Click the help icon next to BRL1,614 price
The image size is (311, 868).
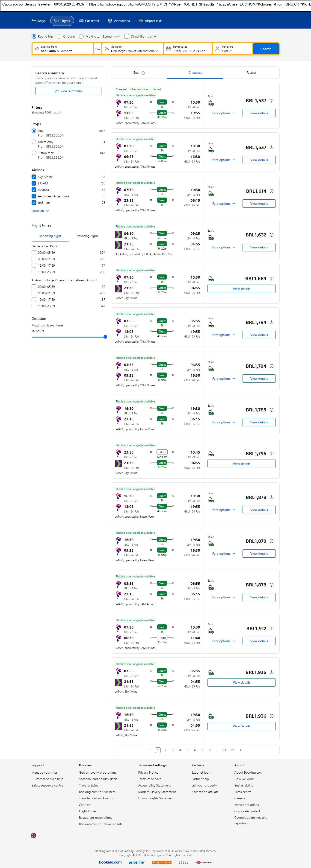pos(272,191)
